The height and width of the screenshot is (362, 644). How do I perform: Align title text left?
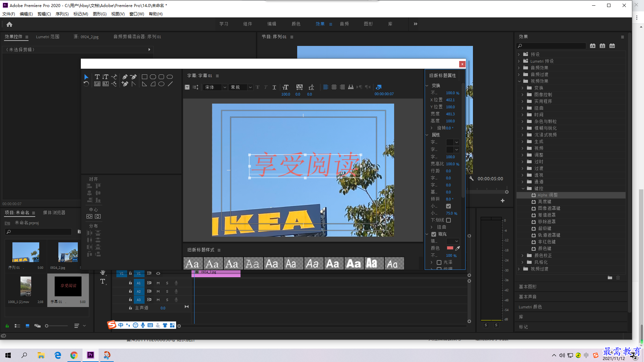click(x=326, y=87)
